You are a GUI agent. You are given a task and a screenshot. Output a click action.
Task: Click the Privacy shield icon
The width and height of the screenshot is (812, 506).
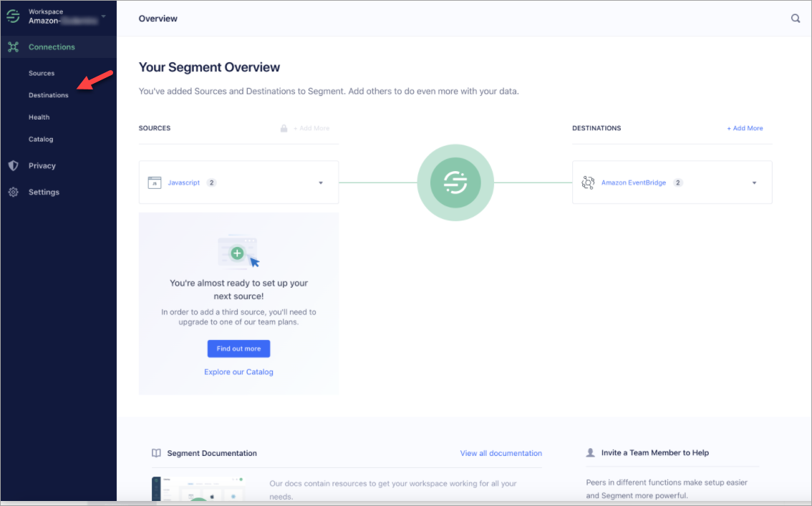click(x=12, y=165)
